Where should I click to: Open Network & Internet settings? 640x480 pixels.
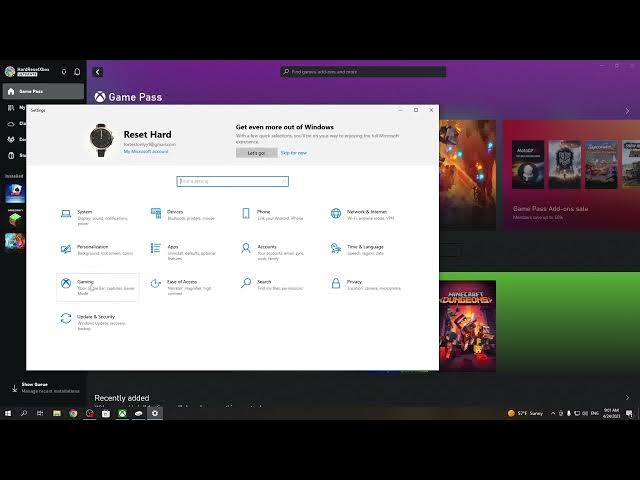[x=367, y=215]
